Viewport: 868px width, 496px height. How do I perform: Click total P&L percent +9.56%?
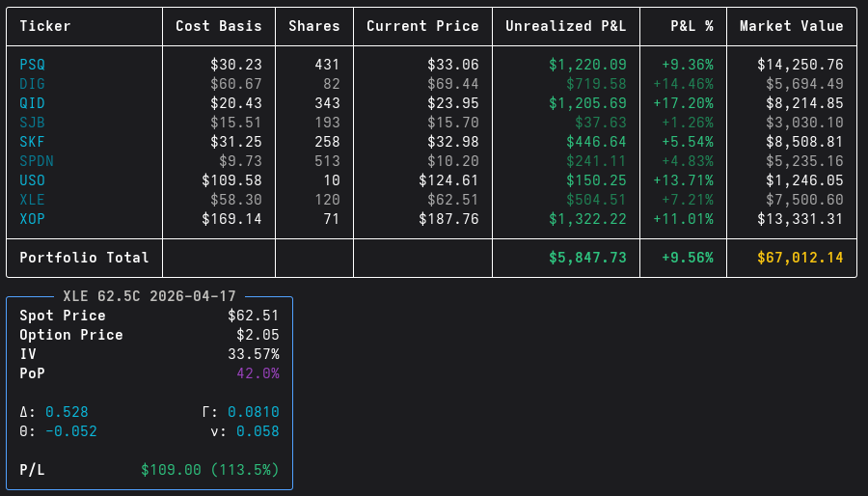pos(688,258)
